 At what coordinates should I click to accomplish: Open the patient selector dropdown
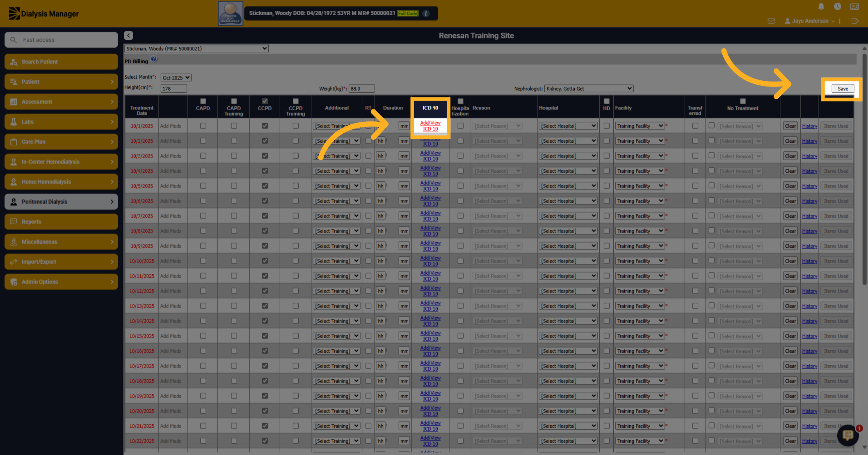pyautogui.click(x=196, y=49)
